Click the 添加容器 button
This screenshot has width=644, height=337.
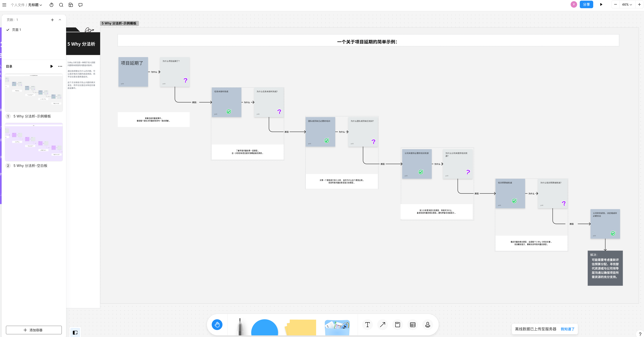pos(34,330)
